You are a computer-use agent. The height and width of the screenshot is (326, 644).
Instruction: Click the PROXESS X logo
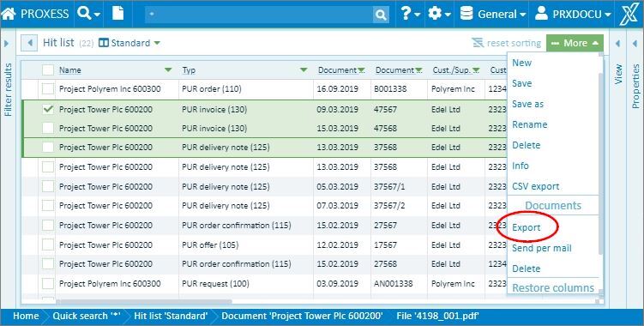[629, 15]
